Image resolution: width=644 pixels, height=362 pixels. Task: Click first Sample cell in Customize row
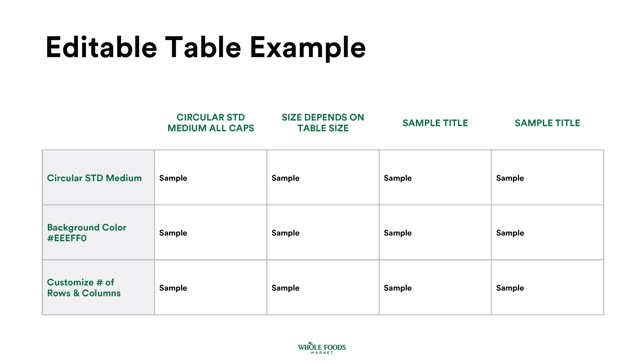[211, 287]
